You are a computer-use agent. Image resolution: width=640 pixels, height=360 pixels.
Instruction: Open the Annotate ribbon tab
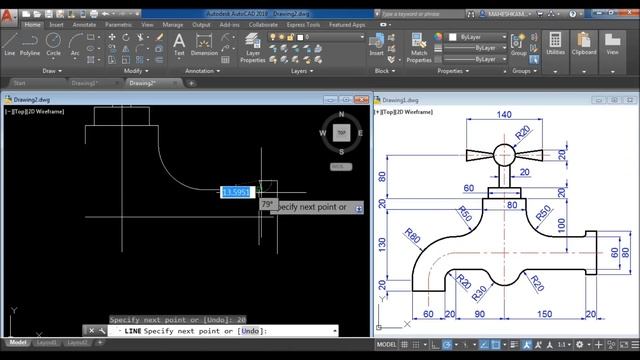coord(84,25)
